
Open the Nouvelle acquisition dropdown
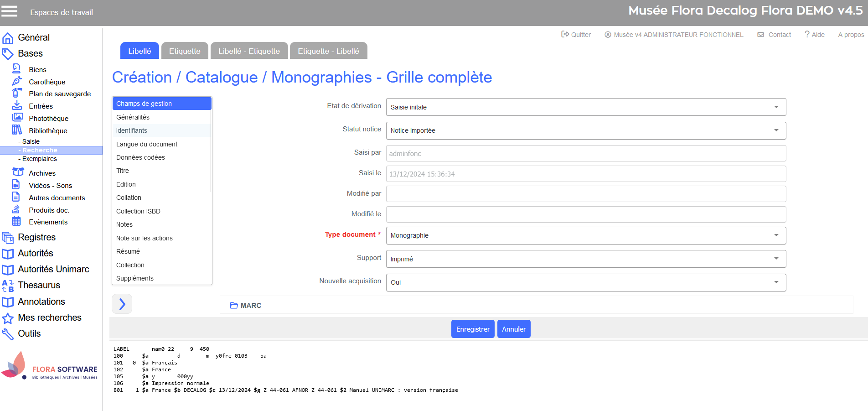586,282
